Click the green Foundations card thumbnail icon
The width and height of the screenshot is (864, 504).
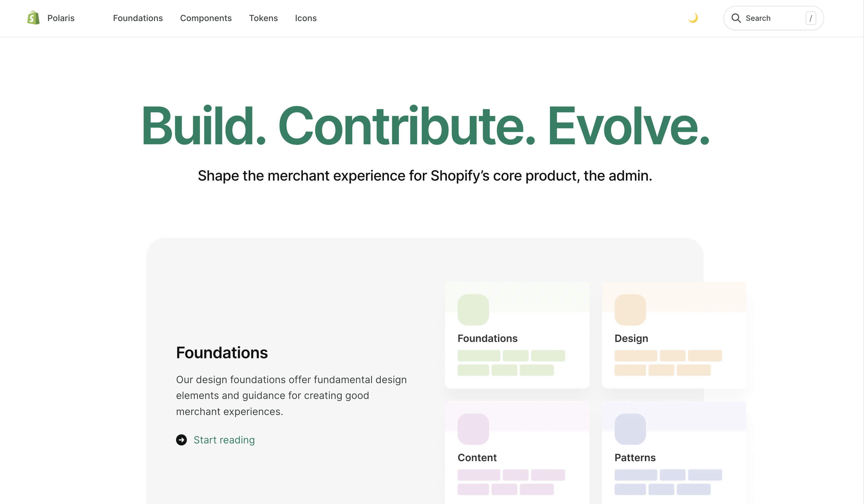coord(473,309)
